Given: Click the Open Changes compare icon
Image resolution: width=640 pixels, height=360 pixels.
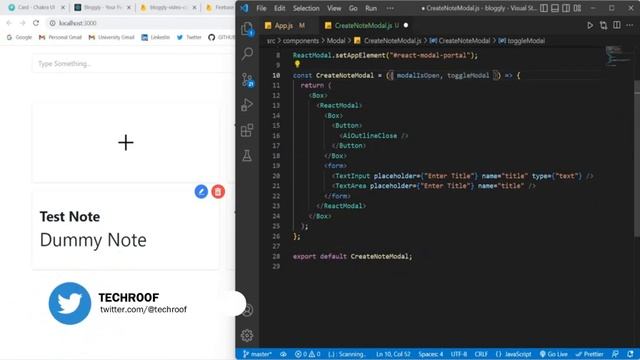Looking at the screenshot, I should pos(603,25).
